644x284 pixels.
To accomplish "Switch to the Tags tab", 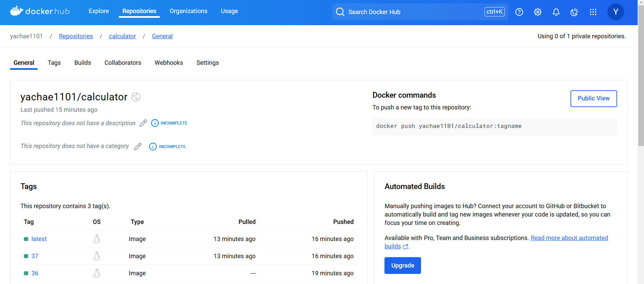I will 54,63.
